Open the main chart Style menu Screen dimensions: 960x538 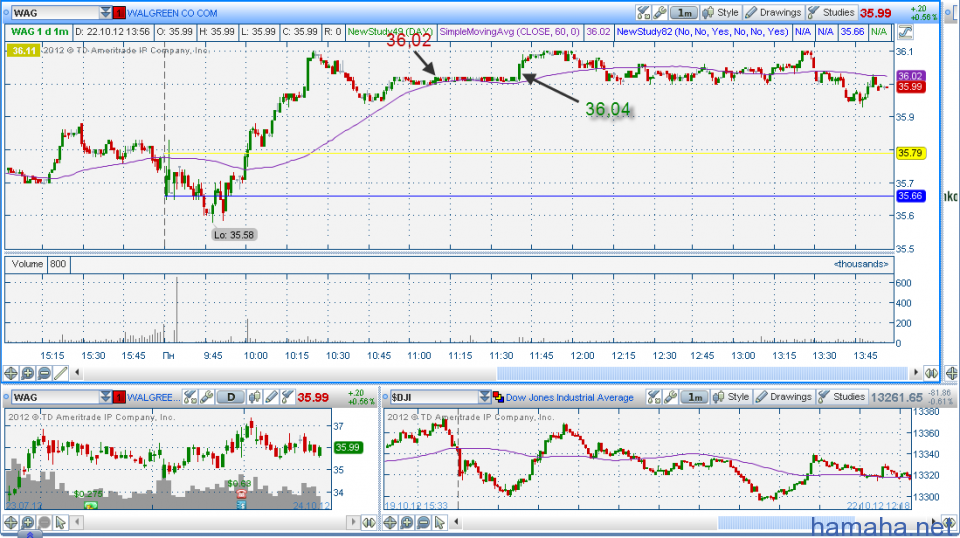point(721,12)
